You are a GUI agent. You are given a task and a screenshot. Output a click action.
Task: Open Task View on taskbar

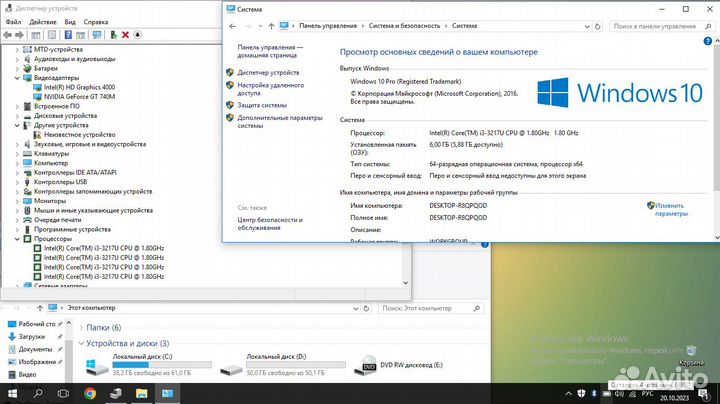click(x=63, y=394)
